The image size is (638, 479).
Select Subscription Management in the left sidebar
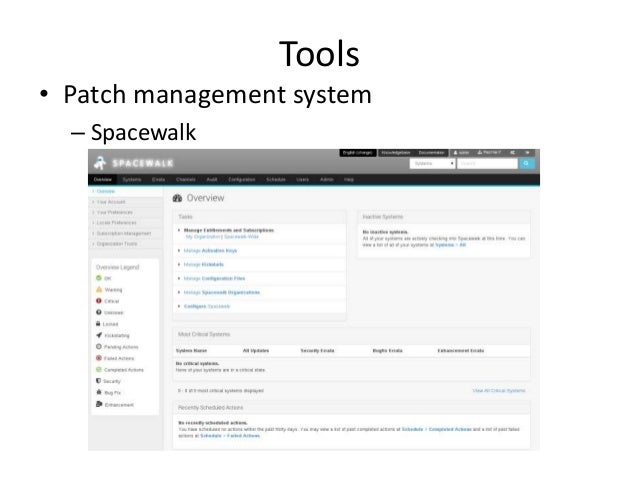click(x=124, y=233)
